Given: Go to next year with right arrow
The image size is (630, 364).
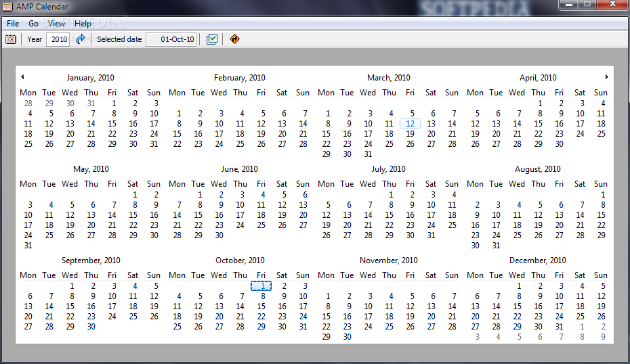Looking at the screenshot, I should [607, 76].
